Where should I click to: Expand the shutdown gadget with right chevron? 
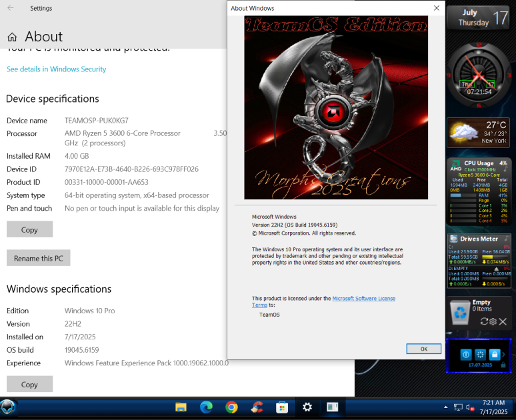pos(504,354)
